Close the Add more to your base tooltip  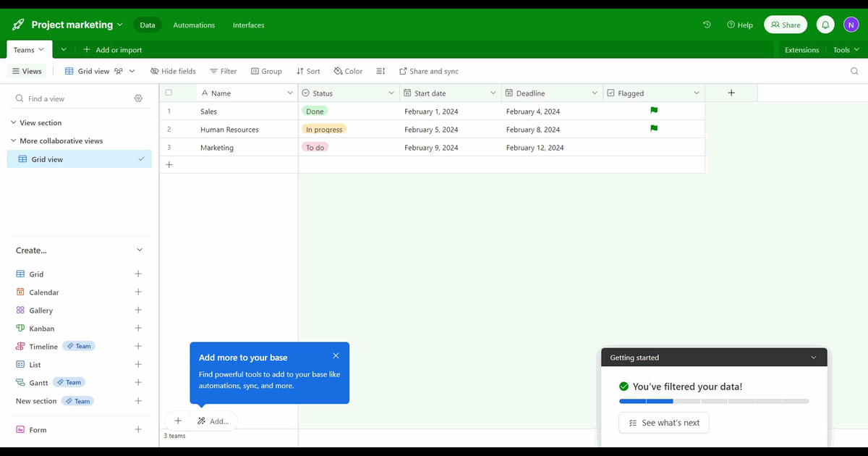[336, 355]
